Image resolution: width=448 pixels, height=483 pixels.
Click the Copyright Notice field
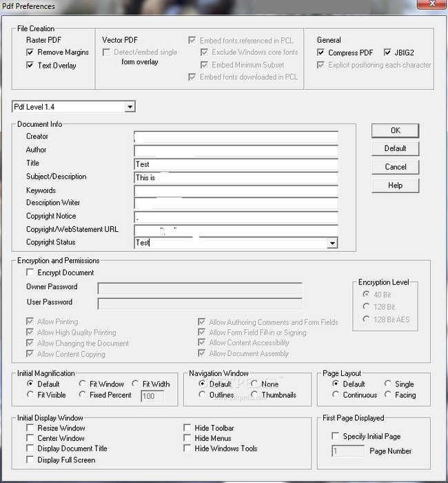coord(236,217)
